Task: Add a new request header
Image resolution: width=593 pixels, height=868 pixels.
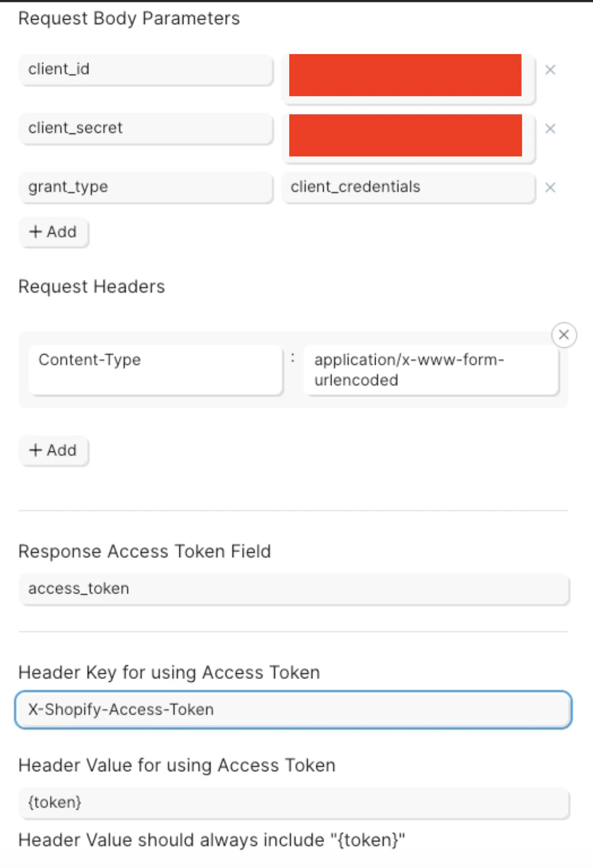Action: (x=53, y=450)
